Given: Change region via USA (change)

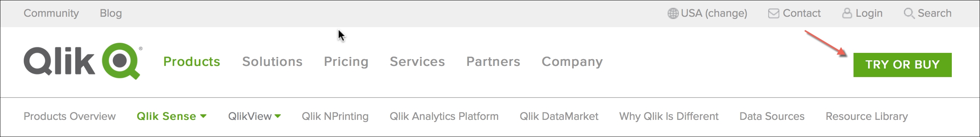Looking at the screenshot, I should 714,13.
